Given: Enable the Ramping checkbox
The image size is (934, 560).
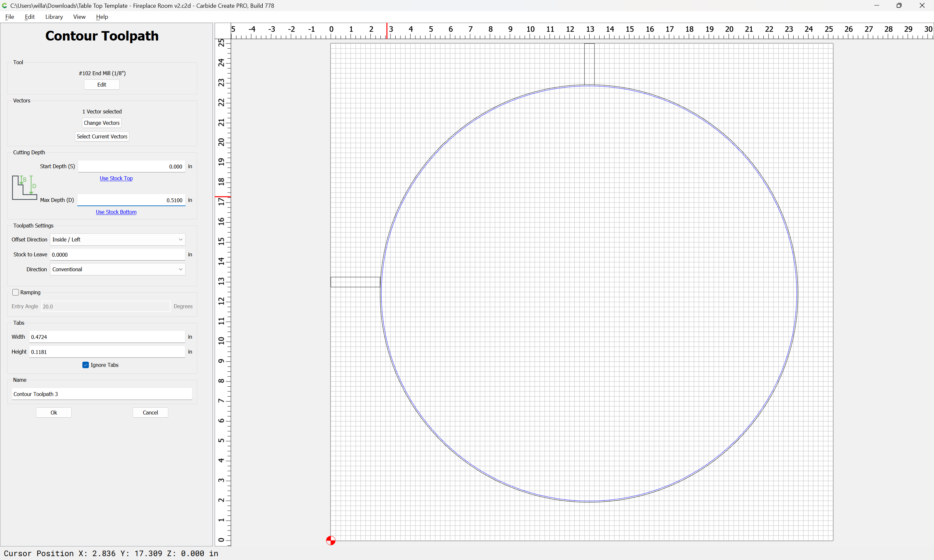Looking at the screenshot, I should (x=16, y=292).
